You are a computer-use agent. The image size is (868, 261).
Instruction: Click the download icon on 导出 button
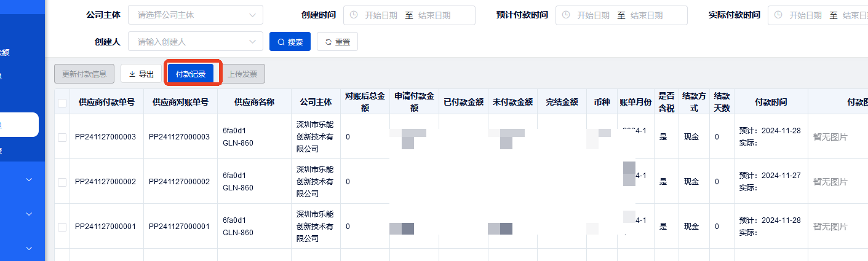(x=132, y=74)
